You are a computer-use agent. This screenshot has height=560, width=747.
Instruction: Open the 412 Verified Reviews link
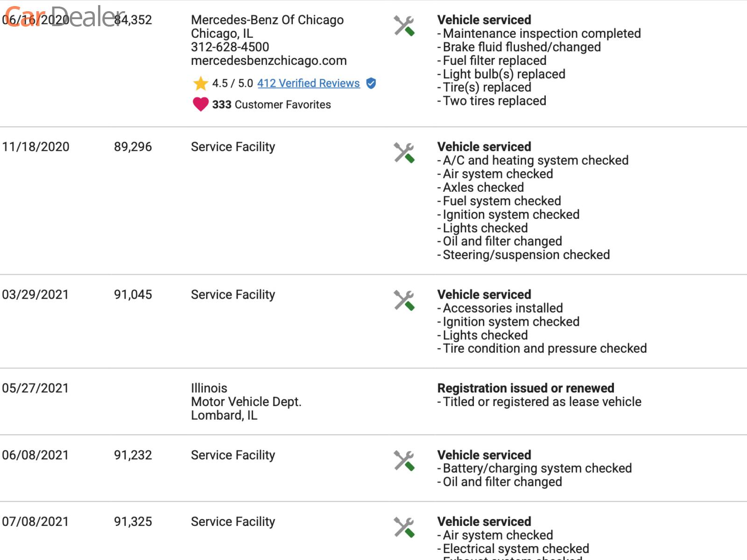tap(308, 84)
